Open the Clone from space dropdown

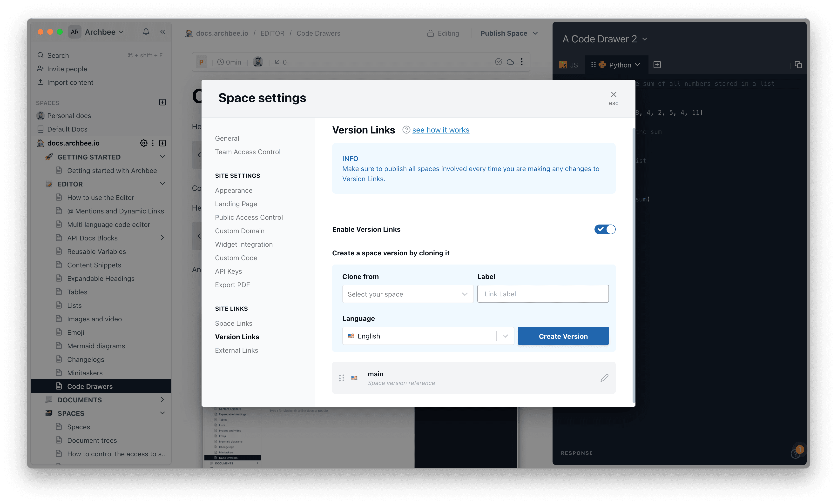pyautogui.click(x=408, y=294)
